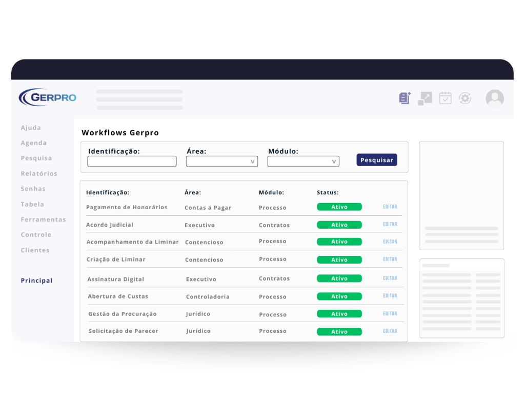Open the gear with circular arrows icon
The width and height of the screenshot is (525, 420).
point(465,98)
